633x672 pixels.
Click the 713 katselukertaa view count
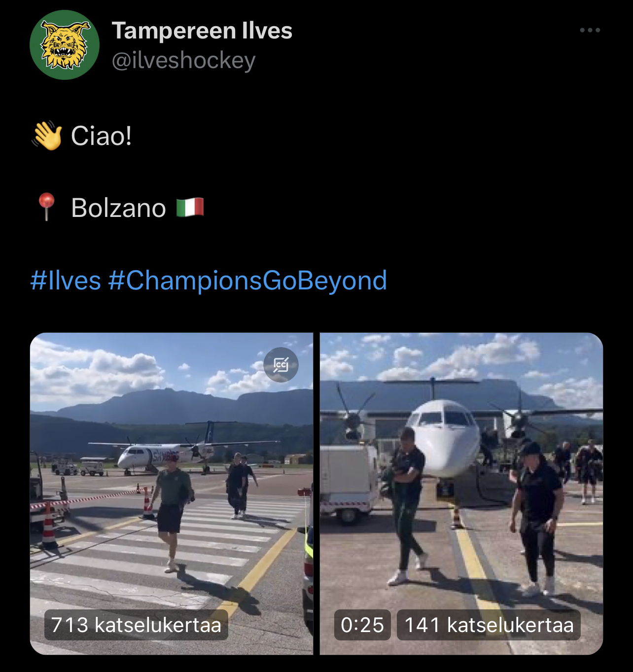pos(136,625)
